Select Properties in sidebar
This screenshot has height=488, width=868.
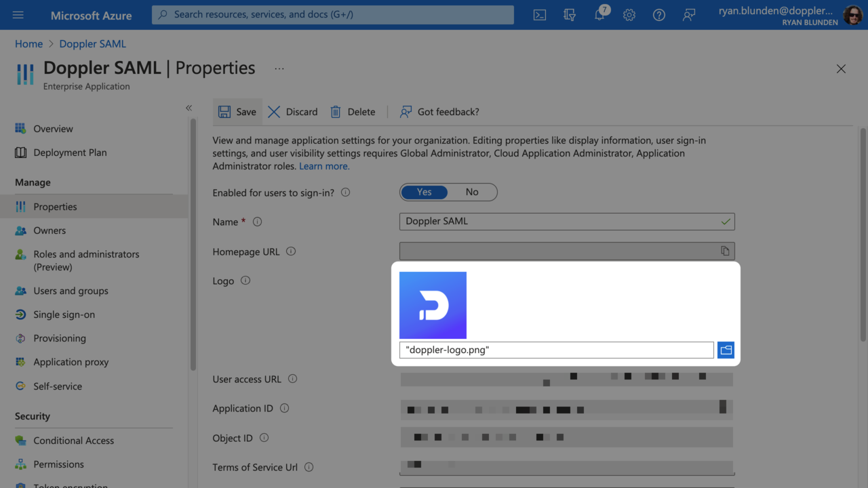point(94,207)
